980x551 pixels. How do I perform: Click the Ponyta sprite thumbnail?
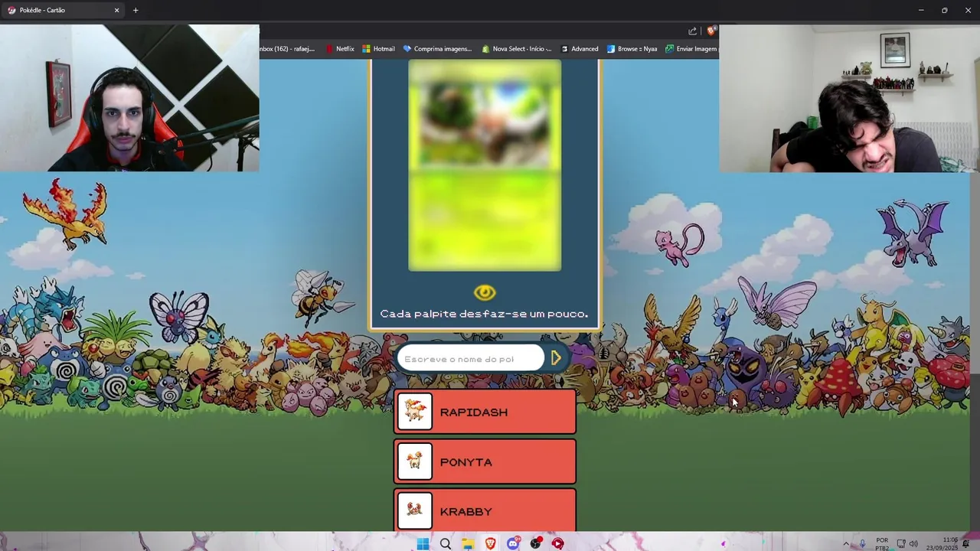coord(415,462)
